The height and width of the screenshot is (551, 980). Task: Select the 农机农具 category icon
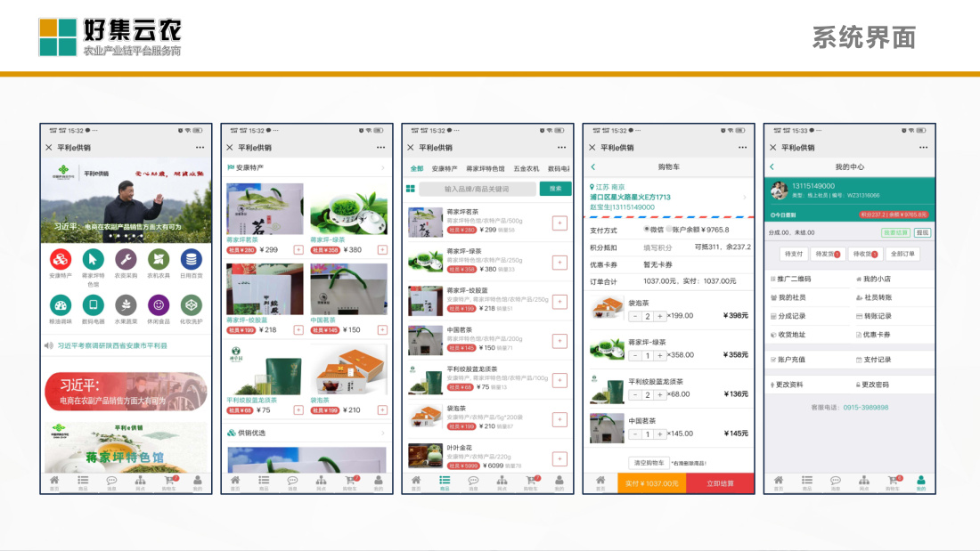coord(158,259)
